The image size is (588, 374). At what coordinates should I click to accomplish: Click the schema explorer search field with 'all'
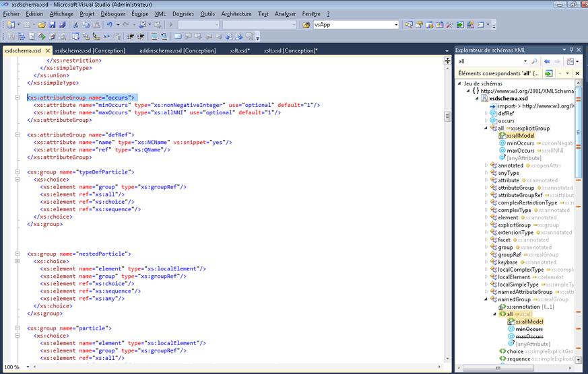pyautogui.click(x=490, y=61)
